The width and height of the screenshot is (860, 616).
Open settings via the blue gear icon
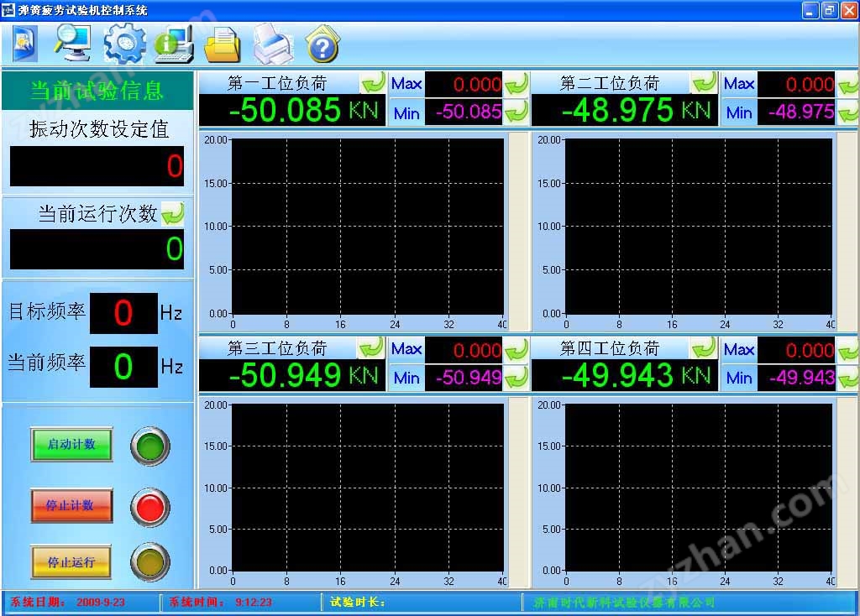[124, 44]
